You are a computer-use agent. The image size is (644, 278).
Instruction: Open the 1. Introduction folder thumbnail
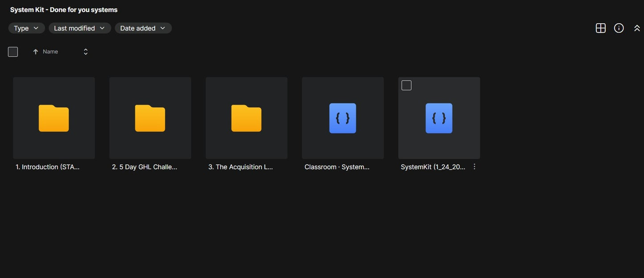[x=54, y=118]
